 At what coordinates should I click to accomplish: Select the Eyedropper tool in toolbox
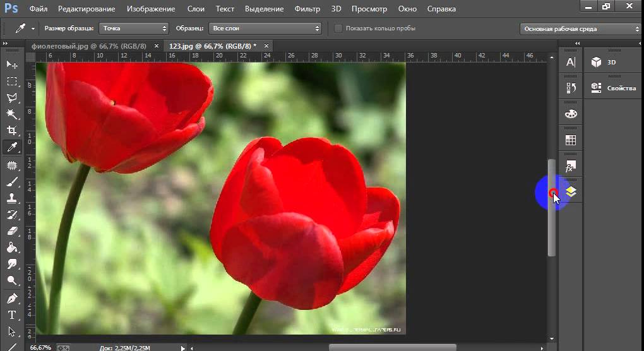click(12, 147)
